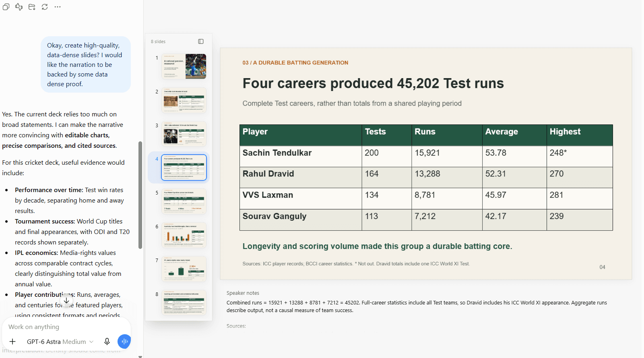Click the "Player" table header cell

coord(301,135)
